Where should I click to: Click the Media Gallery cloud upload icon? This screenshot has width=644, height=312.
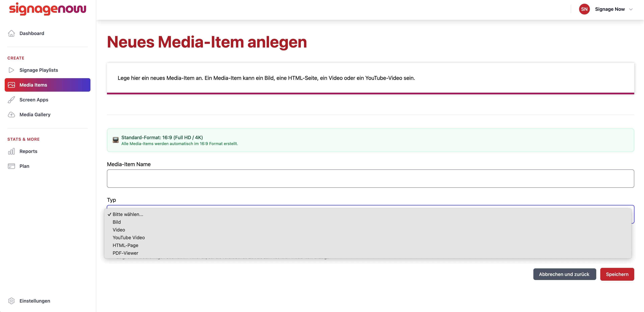click(x=11, y=114)
